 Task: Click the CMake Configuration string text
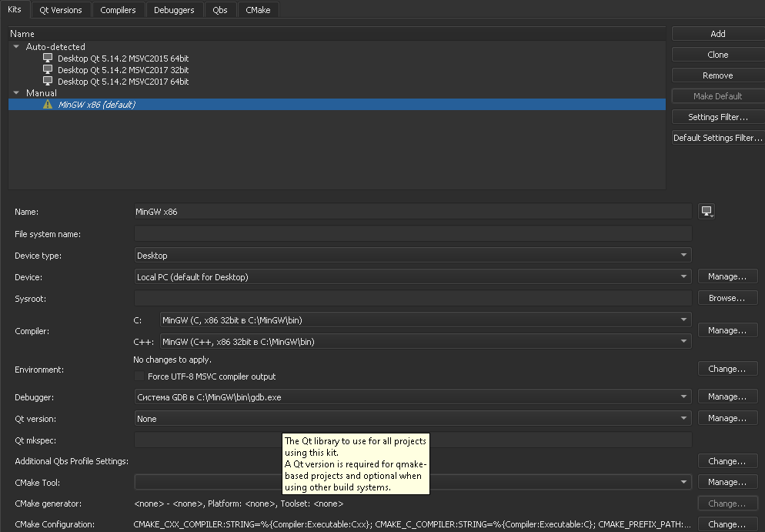coord(412,524)
